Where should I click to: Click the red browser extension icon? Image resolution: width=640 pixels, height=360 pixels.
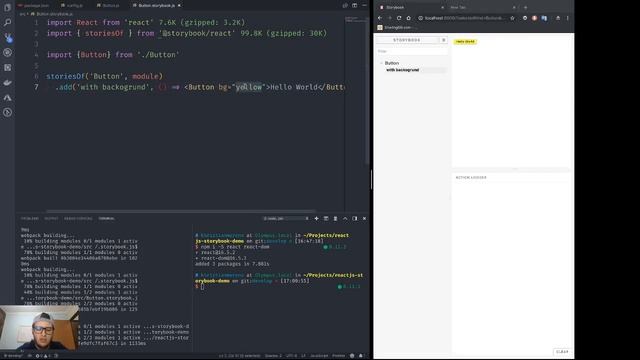tap(534, 18)
